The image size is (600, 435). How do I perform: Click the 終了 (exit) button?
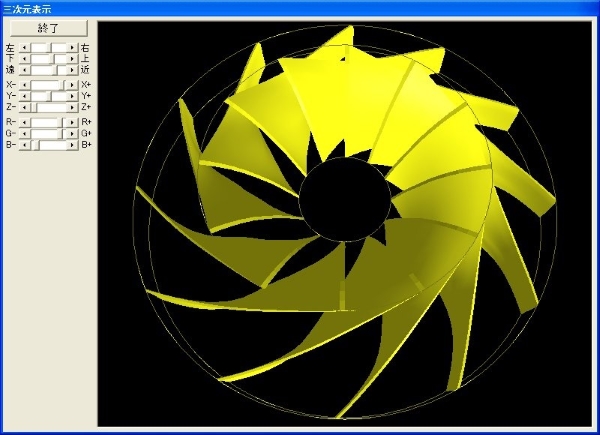point(47,28)
